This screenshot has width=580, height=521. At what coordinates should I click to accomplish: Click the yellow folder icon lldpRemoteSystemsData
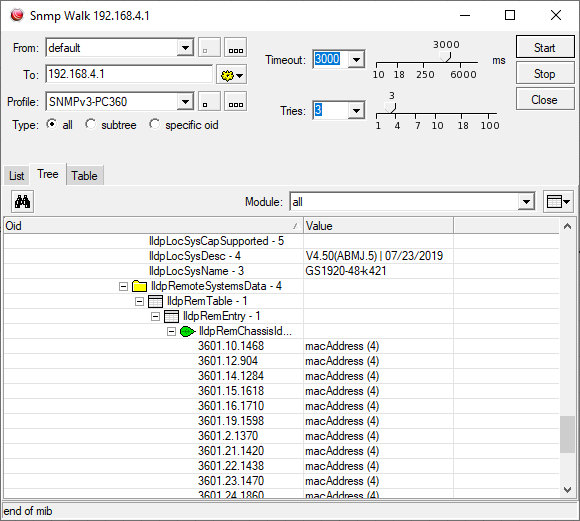pos(139,286)
